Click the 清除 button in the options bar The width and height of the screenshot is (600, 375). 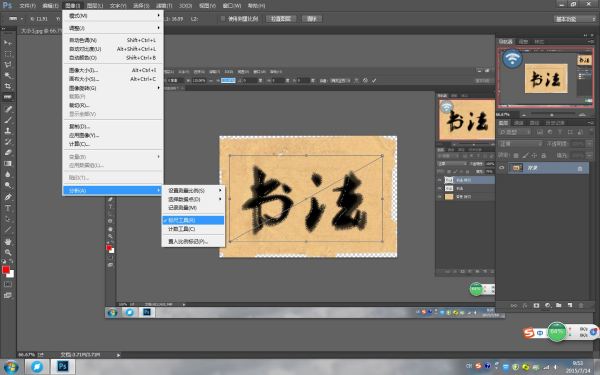pos(312,18)
